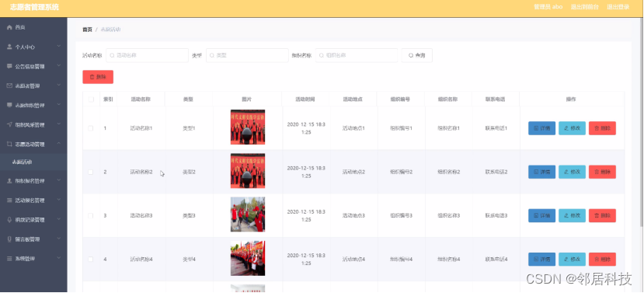This screenshot has width=644, height=293.
Task: Expand the 志愿组织管理 chevron
Action: click(59, 105)
